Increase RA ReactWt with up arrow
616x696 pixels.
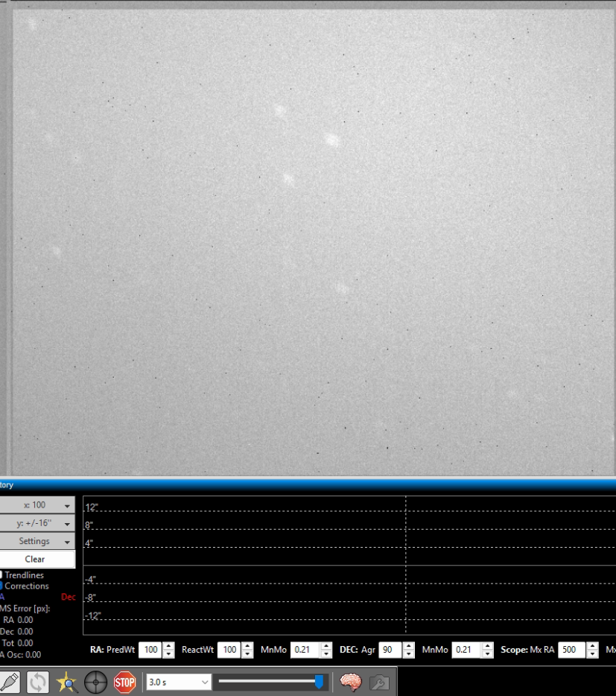click(x=247, y=646)
